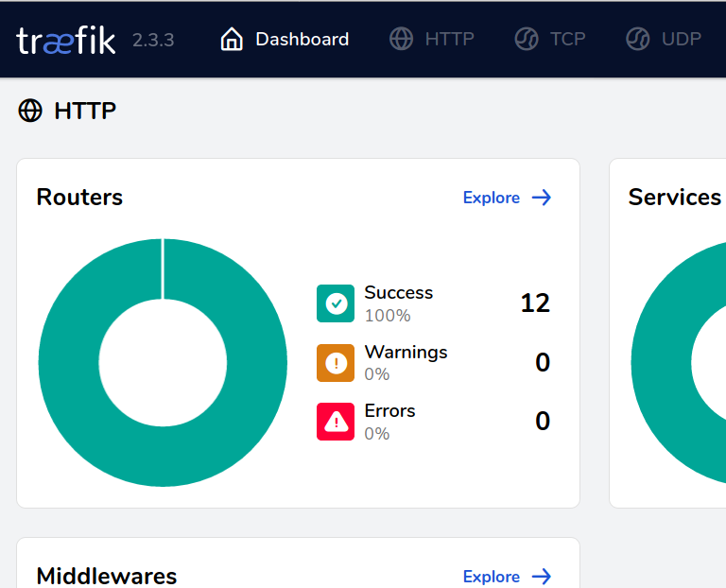
Task: Click the Warnings count 0
Action: (x=543, y=362)
